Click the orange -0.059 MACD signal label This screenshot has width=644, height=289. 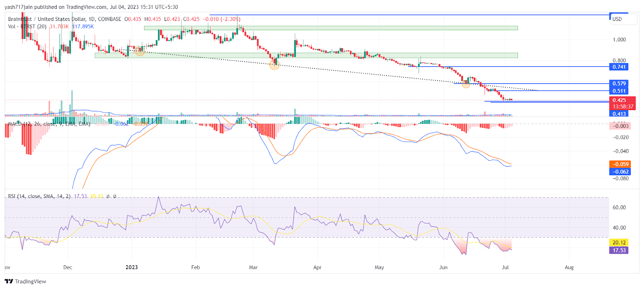pyautogui.click(x=620, y=164)
